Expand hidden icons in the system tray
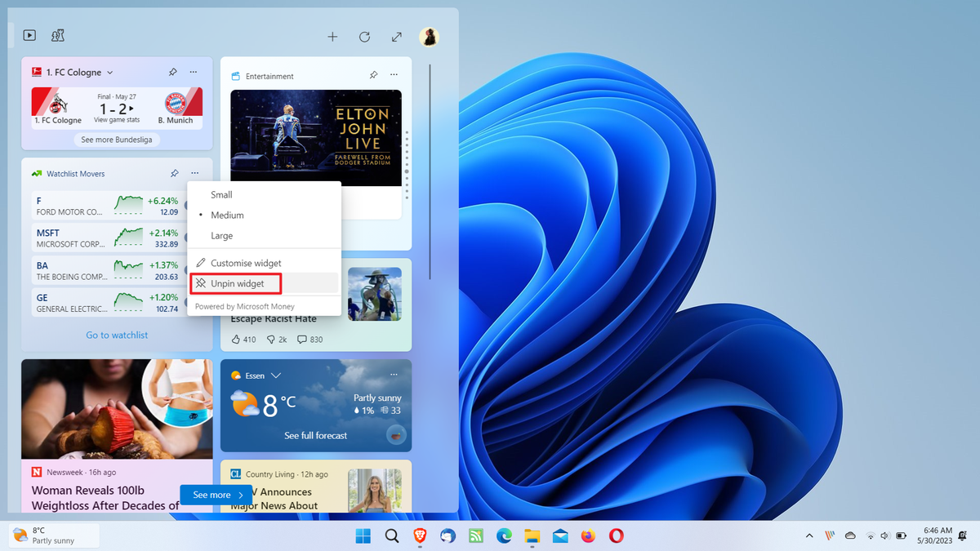 coord(809,536)
